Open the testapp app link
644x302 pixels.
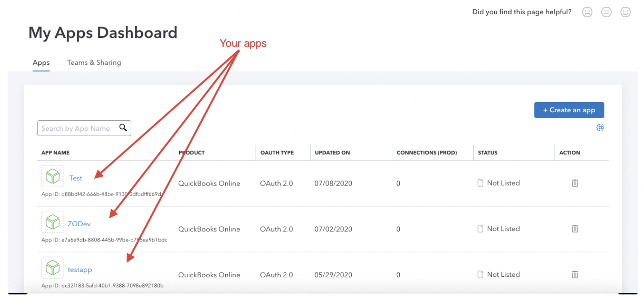coord(80,270)
